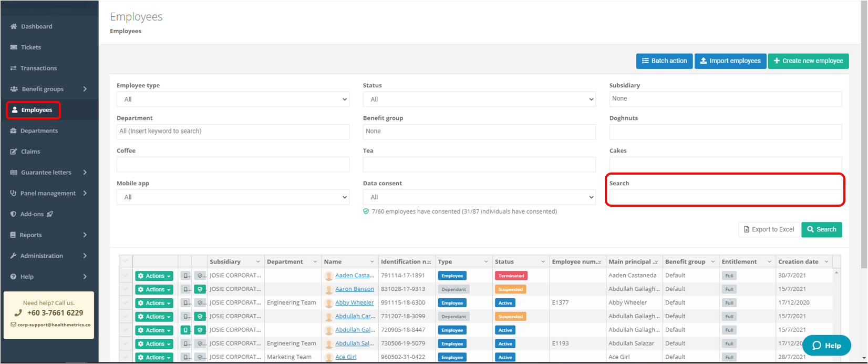Open the Status filter dropdown
This screenshot has height=364, width=868.
pyautogui.click(x=479, y=99)
